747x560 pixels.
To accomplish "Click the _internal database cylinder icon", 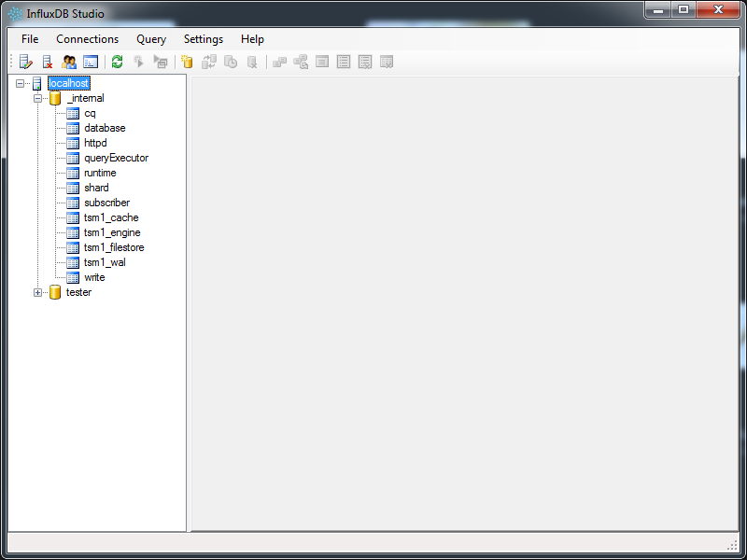I will 55,99.
